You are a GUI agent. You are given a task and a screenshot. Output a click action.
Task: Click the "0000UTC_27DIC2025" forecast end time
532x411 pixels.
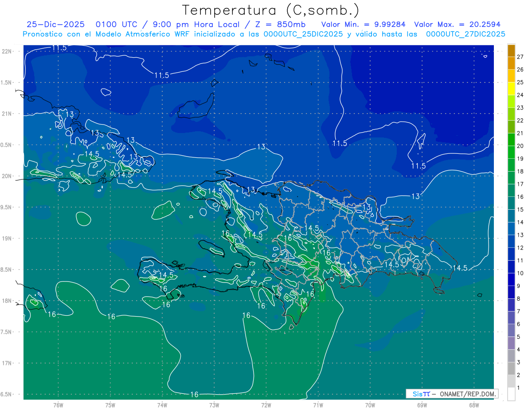[x=465, y=34]
